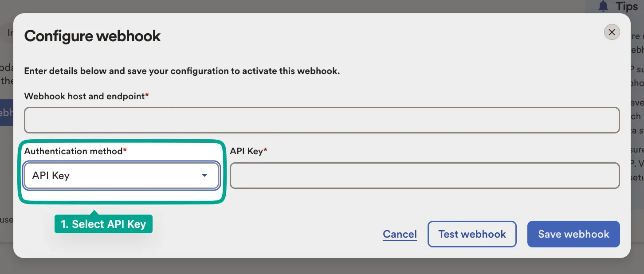Click the green "1. Select API Key" callout
The height and width of the screenshot is (274, 644).
pos(103,224)
